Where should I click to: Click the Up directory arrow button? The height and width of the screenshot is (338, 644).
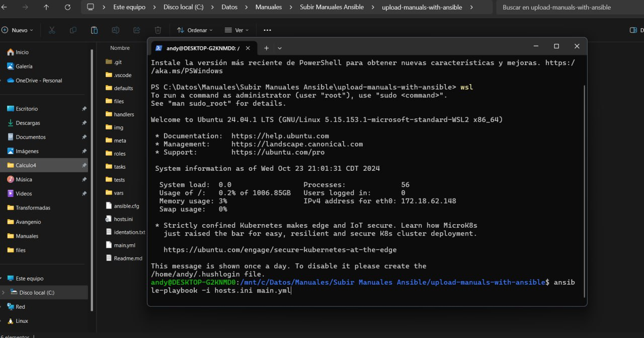(46, 7)
